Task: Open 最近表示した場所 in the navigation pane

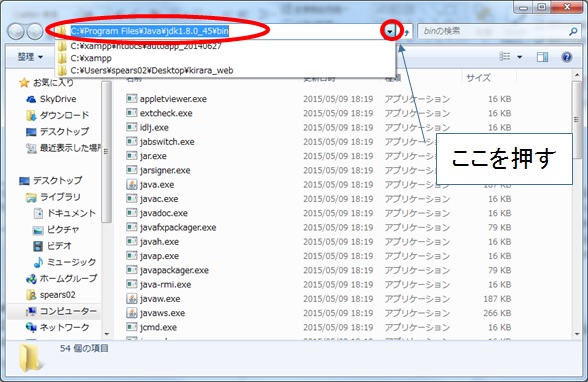Action: (x=64, y=148)
